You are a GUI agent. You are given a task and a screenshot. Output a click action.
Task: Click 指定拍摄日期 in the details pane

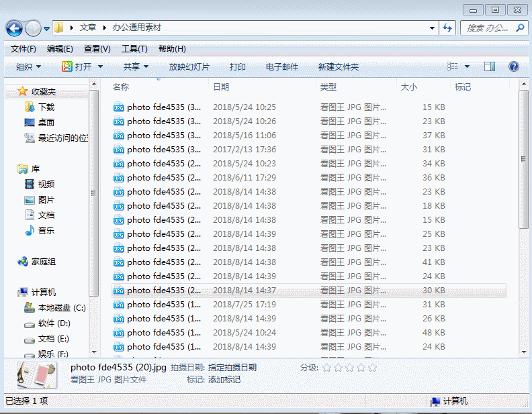coord(232,368)
